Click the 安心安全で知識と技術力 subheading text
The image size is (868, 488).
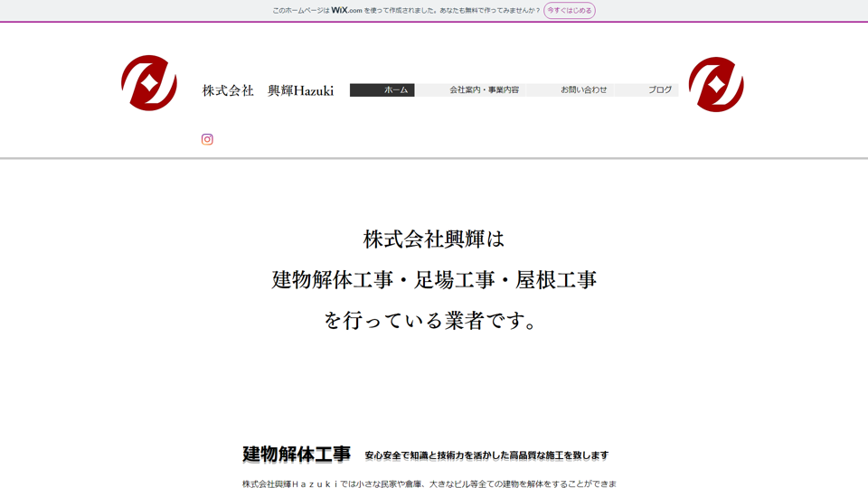[486, 455]
